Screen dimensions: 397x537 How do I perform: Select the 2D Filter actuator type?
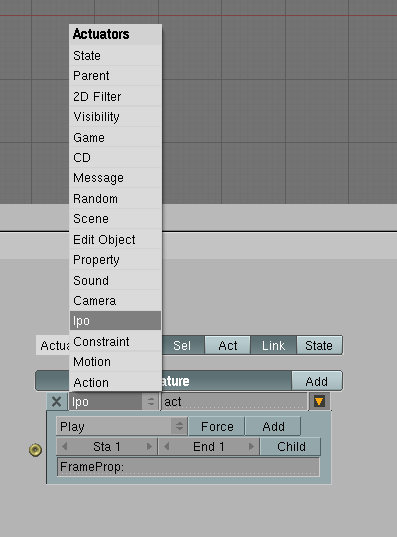point(115,96)
